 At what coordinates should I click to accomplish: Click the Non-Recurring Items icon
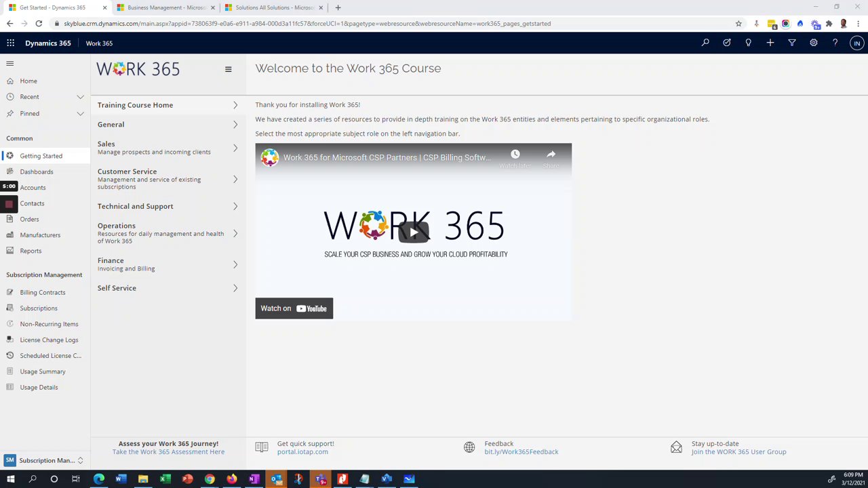point(10,324)
